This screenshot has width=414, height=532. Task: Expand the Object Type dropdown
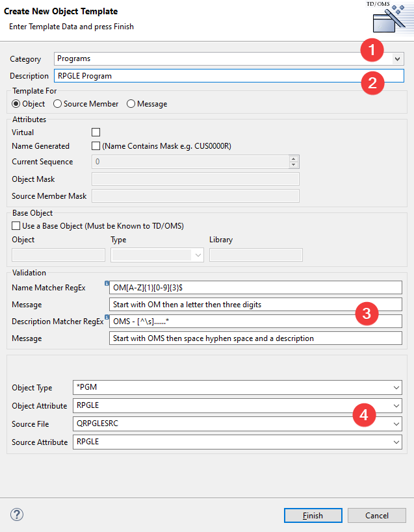pyautogui.click(x=396, y=388)
